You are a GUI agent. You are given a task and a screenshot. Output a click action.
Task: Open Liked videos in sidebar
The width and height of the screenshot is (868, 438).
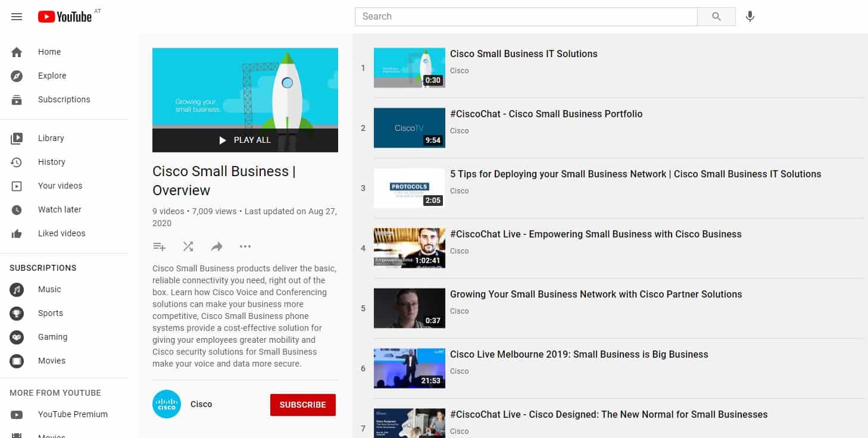tap(62, 233)
